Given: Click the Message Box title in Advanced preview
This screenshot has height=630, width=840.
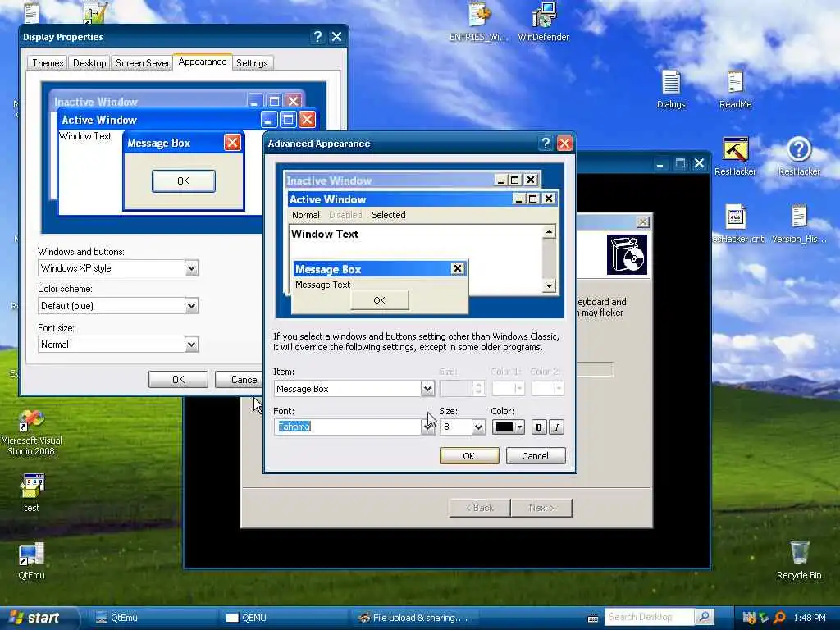Looking at the screenshot, I should [328, 269].
